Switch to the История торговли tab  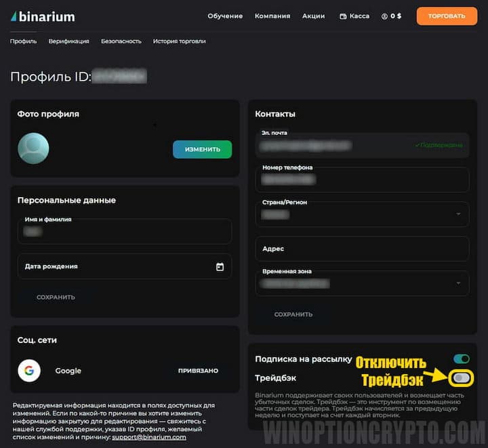click(x=179, y=41)
